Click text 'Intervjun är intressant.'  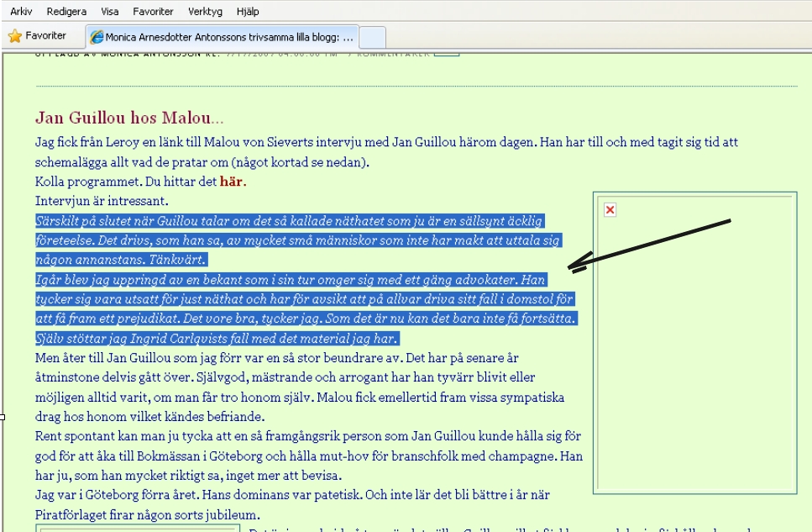[x=102, y=201]
